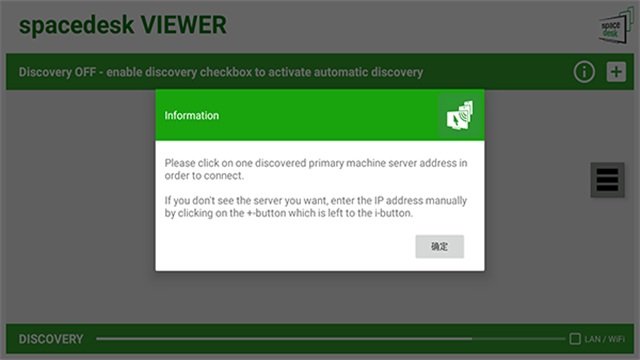Viewport: 640px width, 360px height.
Task: Click the spacedesk logo in top corner
Action: (616, 26)
